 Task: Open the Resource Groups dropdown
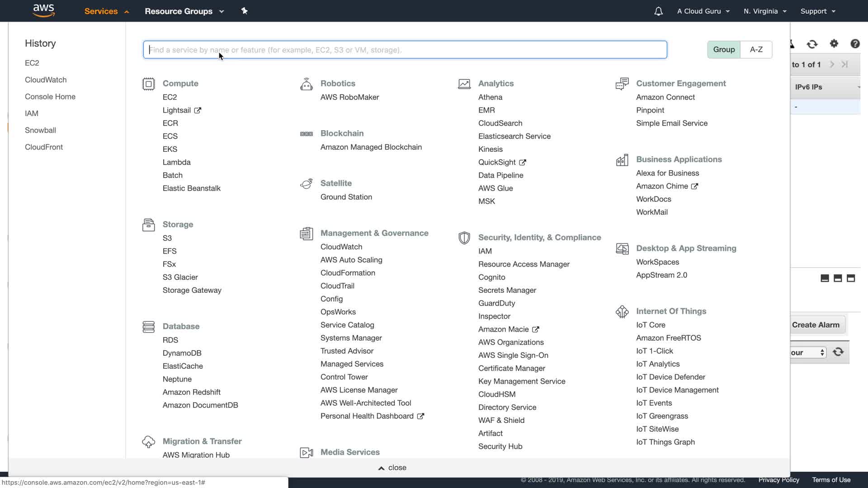coord(184,11)
